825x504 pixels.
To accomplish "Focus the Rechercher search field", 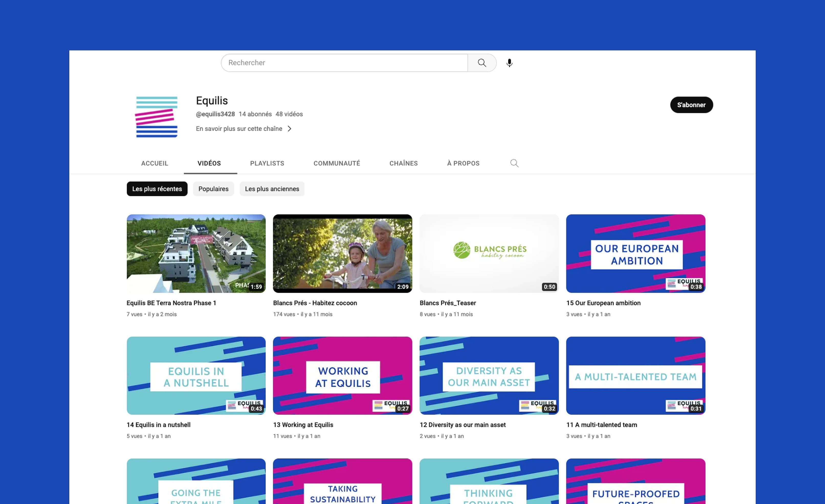I will point(344,63).
